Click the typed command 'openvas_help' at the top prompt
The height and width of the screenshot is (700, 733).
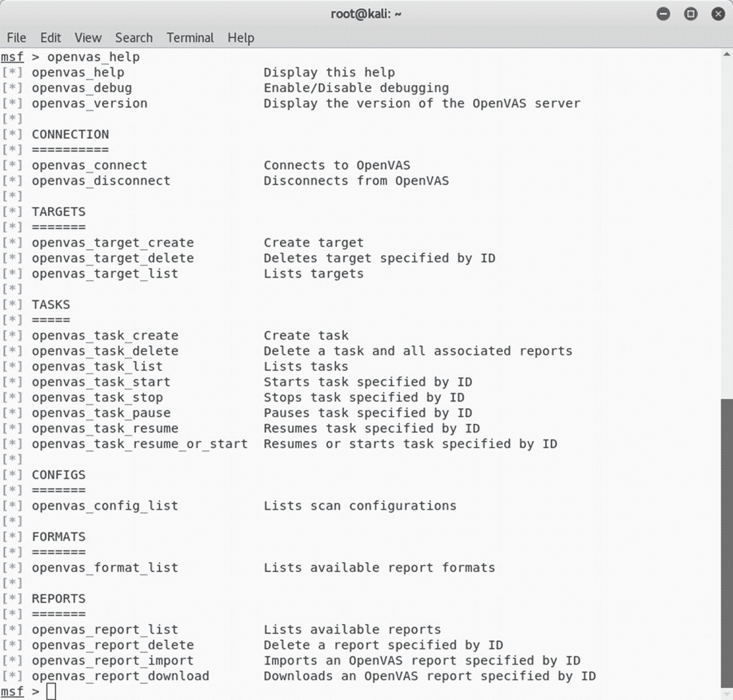[93, 57]
